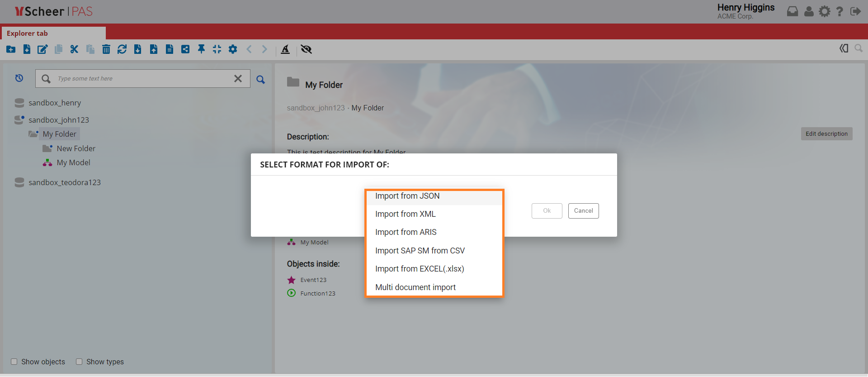Select sandbox_henry in the tree
This screenshot has width=868, height=377.
(x=55, y=103)
